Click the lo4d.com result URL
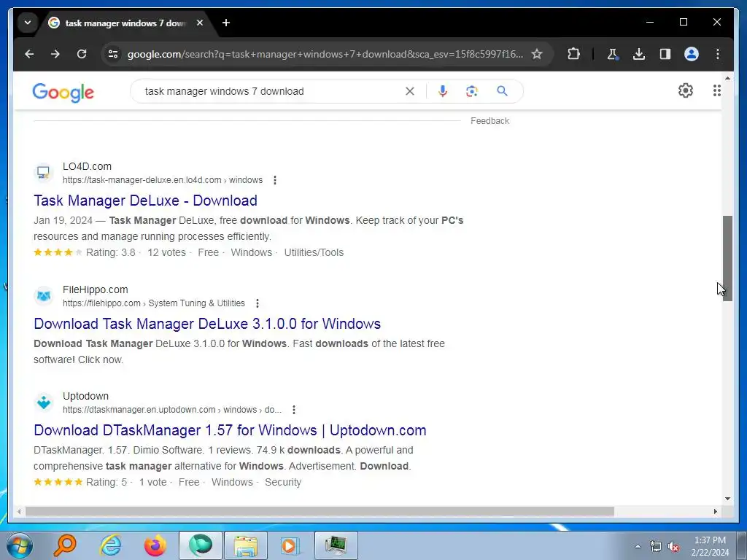Viewport: 747px width, 560px height. (x=163, y=180)
